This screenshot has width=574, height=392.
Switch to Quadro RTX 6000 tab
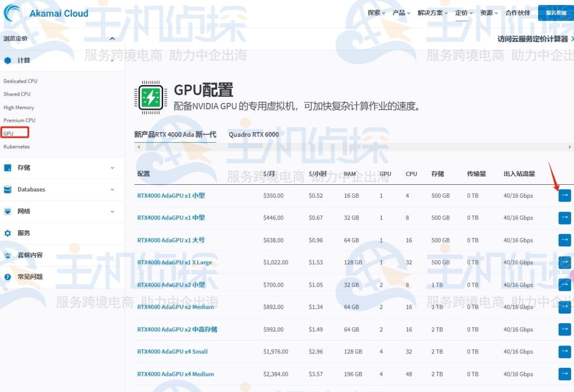click(x=254, y=134)
